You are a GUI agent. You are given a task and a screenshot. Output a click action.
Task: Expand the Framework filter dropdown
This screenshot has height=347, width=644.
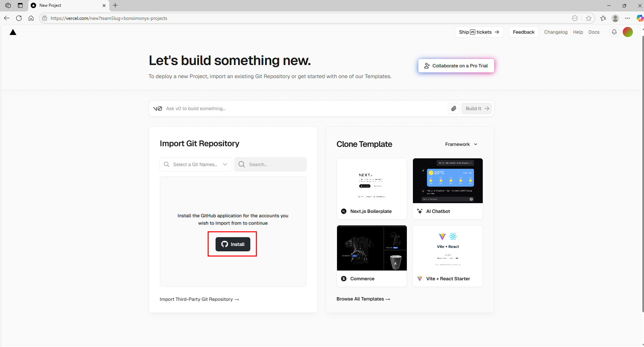pos(461,144)
